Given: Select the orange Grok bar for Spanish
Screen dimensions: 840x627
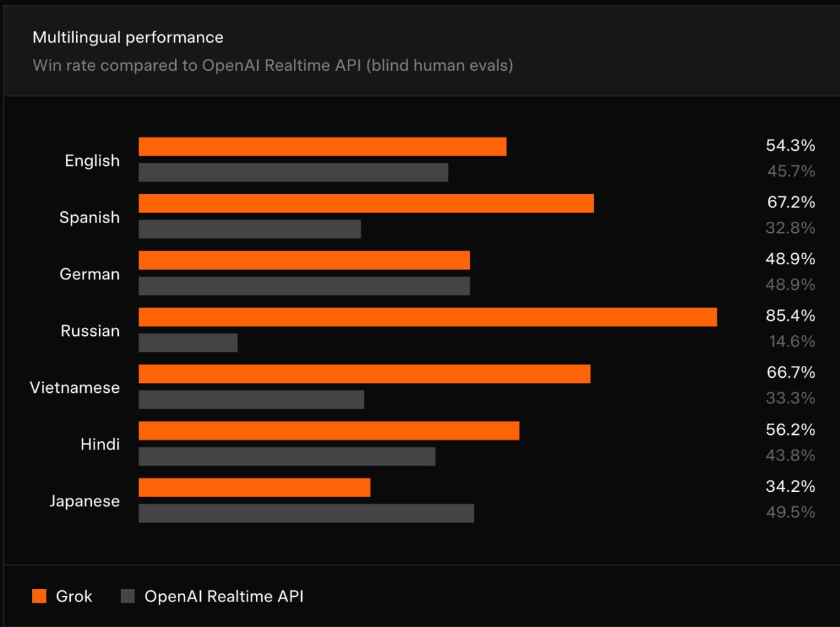Looking at the screenshot, I should pos(366,203).
